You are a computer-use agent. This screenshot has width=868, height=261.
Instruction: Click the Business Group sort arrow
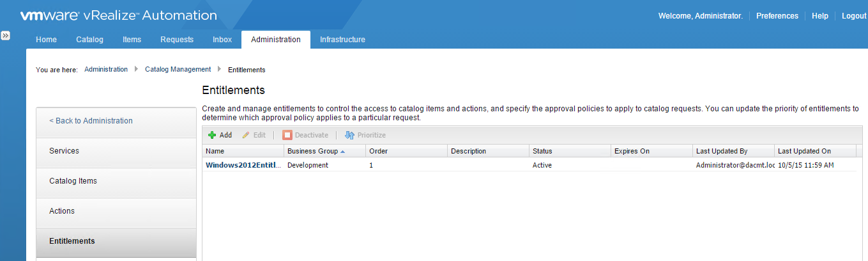(x=342, y=152)
